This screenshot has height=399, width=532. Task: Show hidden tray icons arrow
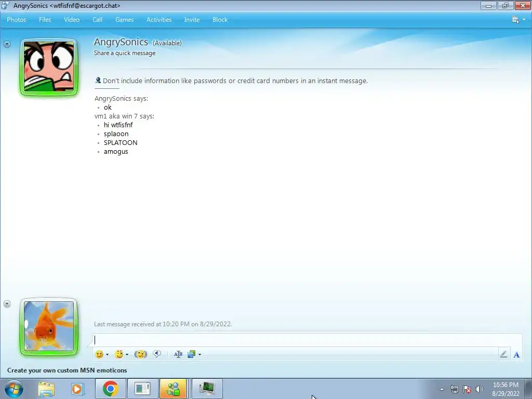(x=442, y=389)
